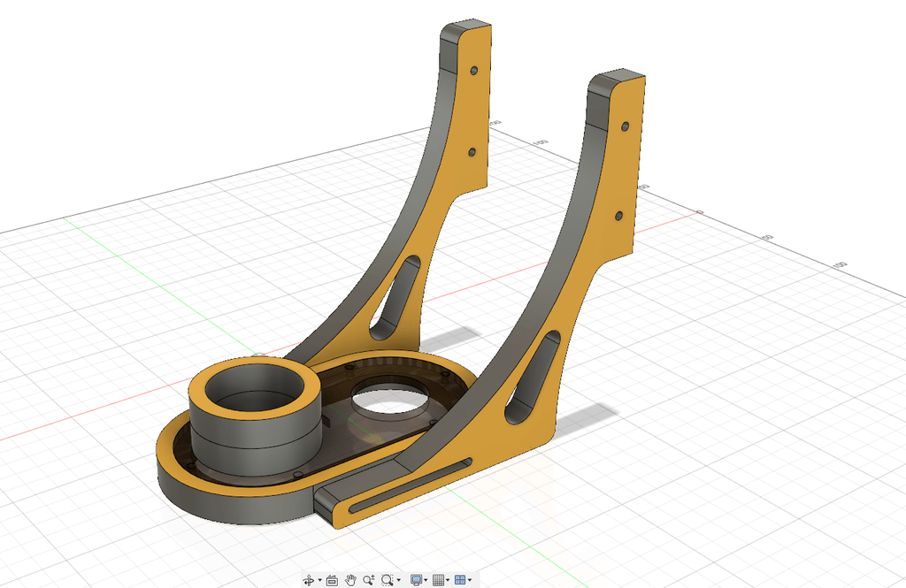Viewport: 906px width, 588px height.
Task: Select the Orbit tool in navigation bar
Action: pyautogui.click(x=309, y=580)
